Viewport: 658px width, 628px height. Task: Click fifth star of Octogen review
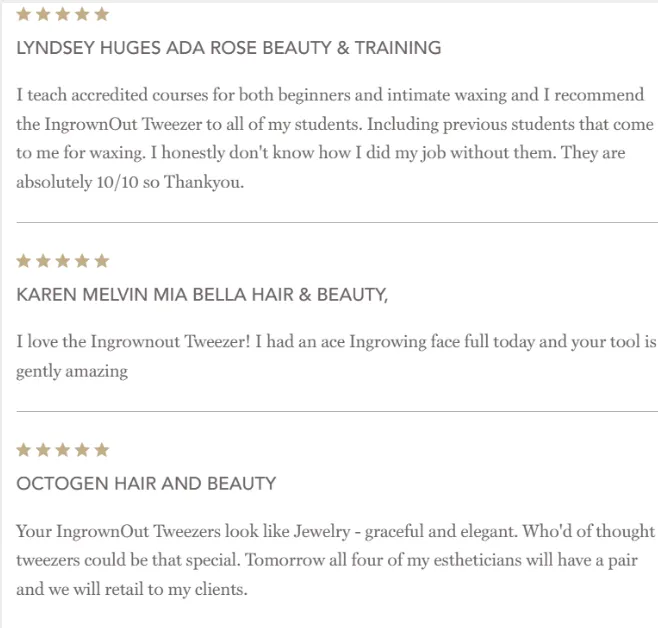102,451
